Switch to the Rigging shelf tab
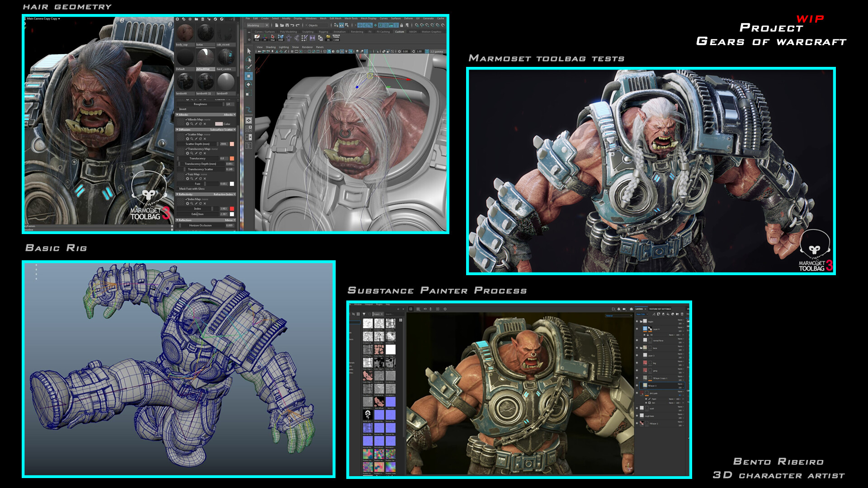 point(323,32)
